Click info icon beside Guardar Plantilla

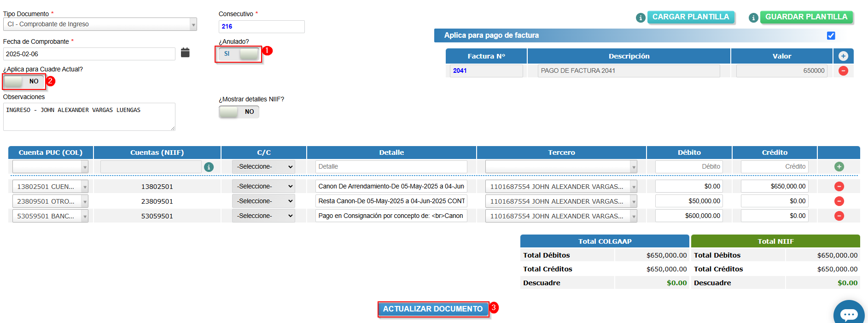click(x=753, y=18)
